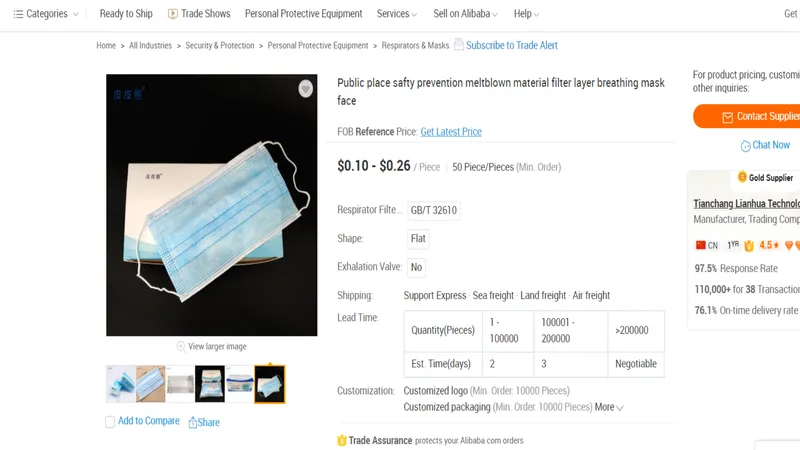Screen dimensions: 800x450
Task: Open Ready to Ship menu item
Action: 126,14
